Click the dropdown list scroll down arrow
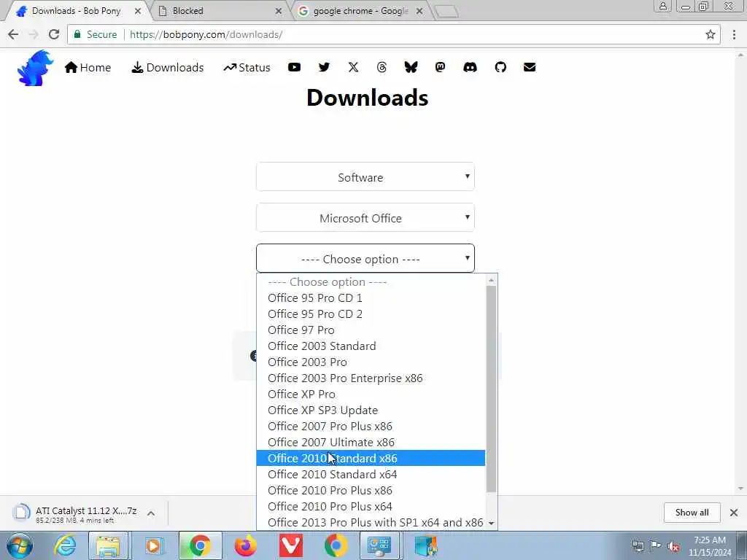 point(491,524)
